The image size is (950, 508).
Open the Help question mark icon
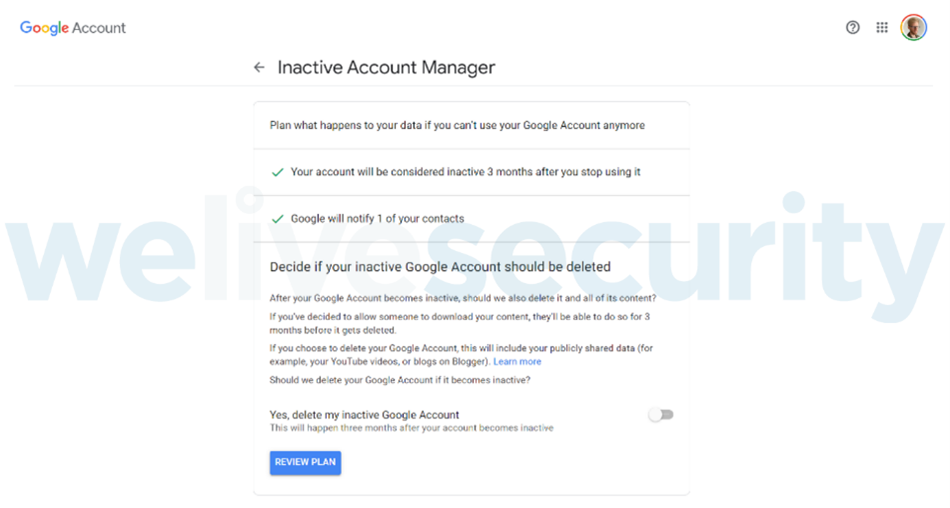coord(853,28)
